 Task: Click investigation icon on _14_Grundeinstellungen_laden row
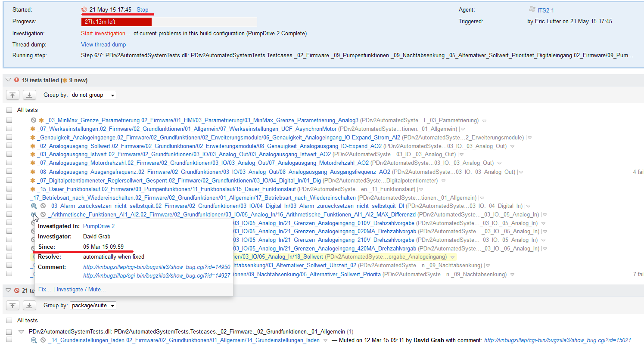tap(34, 340)
